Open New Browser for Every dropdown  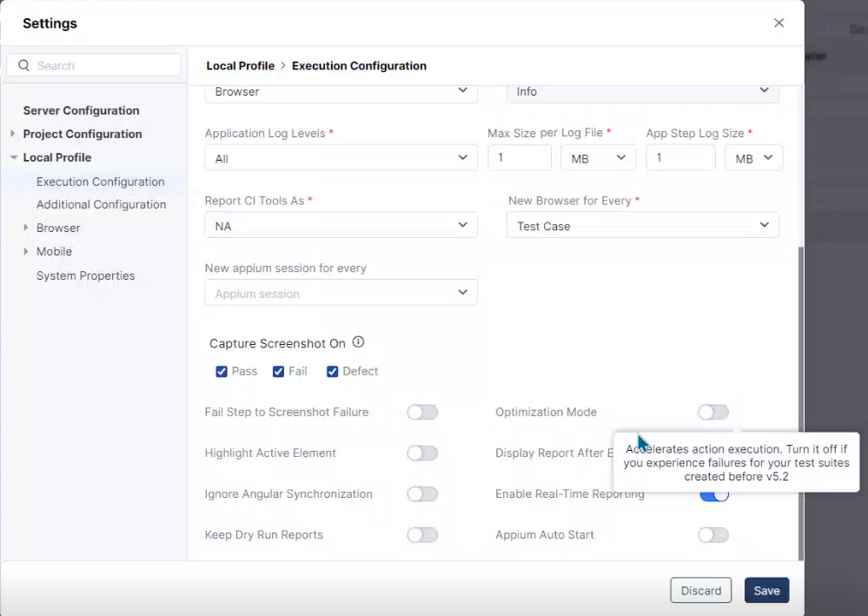(642, 226)
